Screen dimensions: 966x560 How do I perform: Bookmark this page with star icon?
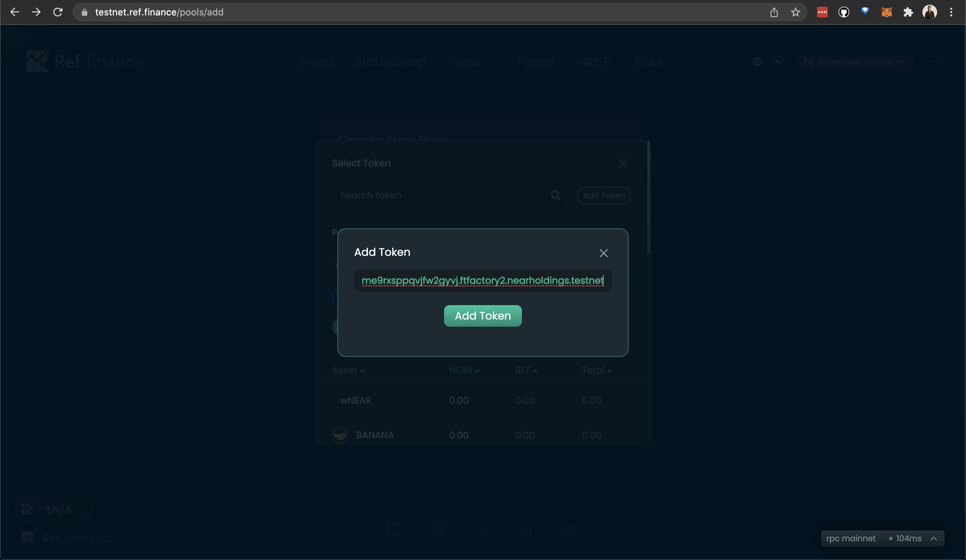pyautogui.click(x=795, y=12)
